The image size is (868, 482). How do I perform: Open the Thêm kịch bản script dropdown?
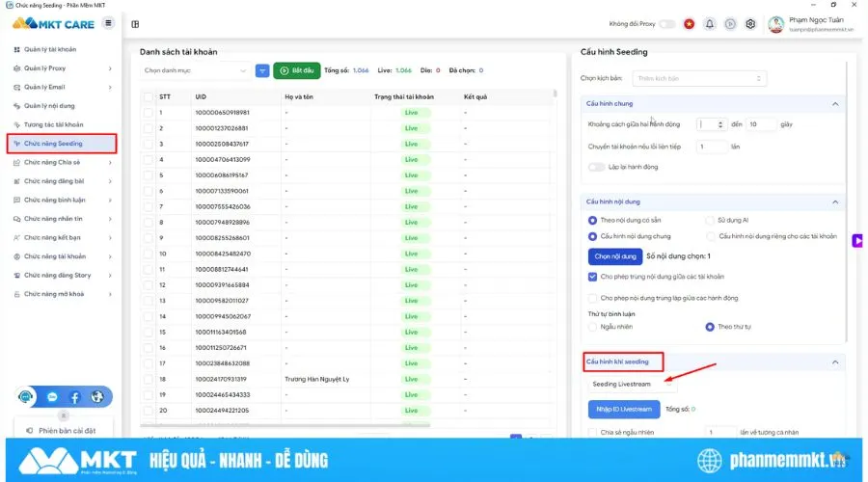[699, 79]
